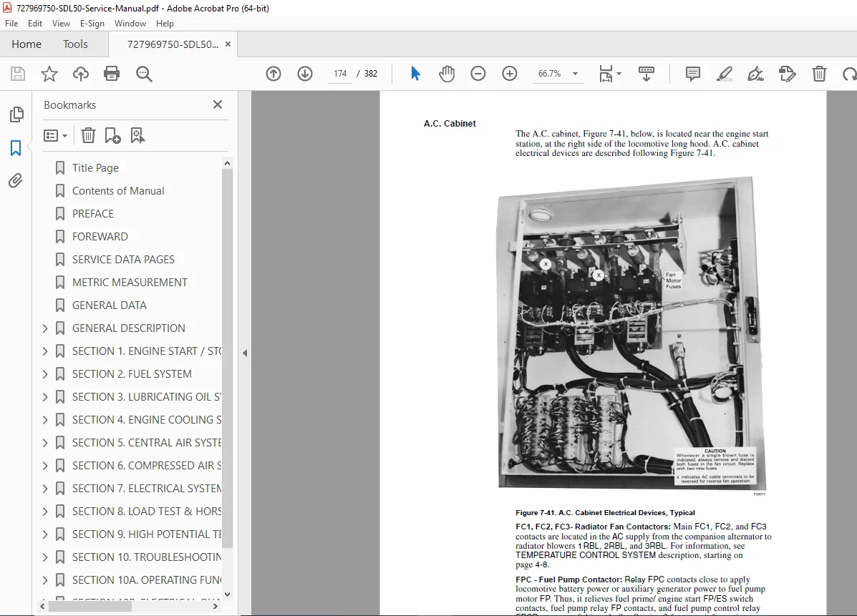The image size is (857, 616).
Task: Expand SECTION 2. FUEL SYSTEM bookmark
Action: pos(45,374)
